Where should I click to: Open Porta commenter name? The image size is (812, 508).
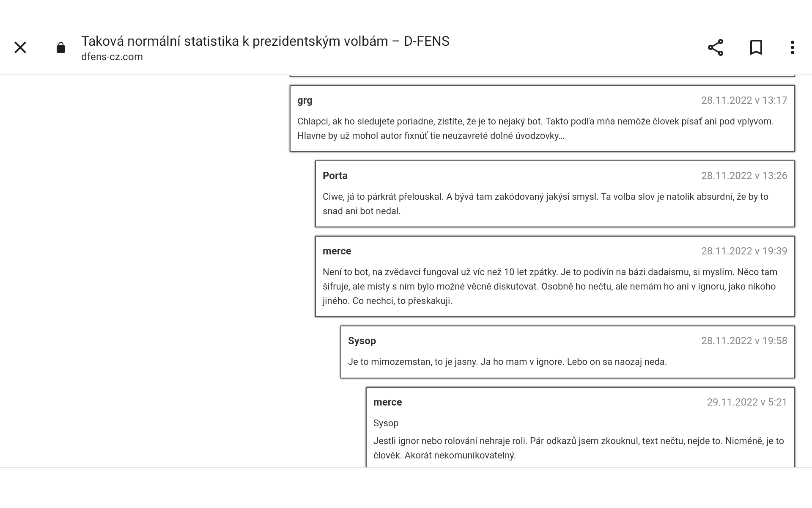pyautogui.click(x=335, y=176)
